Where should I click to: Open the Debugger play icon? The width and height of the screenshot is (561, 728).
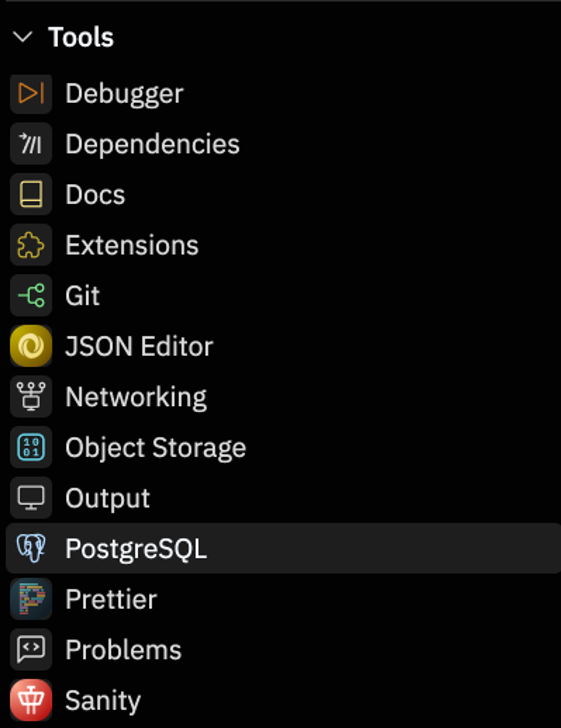tap(31, 93)
